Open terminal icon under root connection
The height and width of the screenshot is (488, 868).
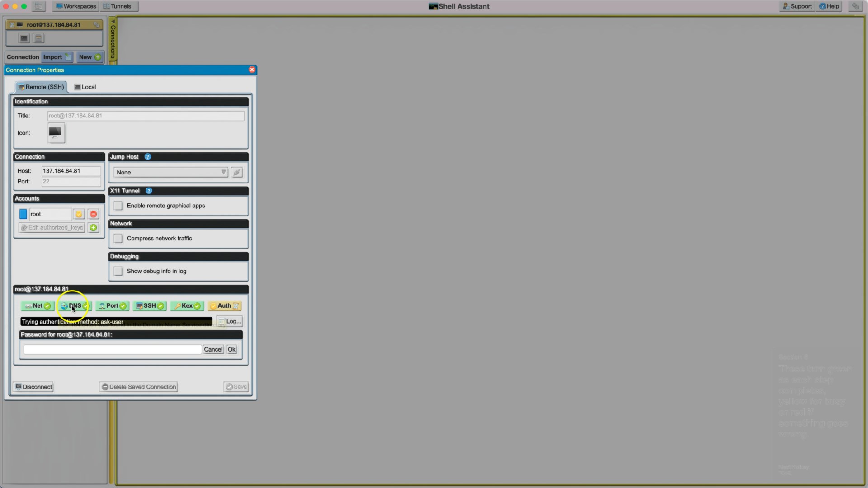click(x=24, y=38)
